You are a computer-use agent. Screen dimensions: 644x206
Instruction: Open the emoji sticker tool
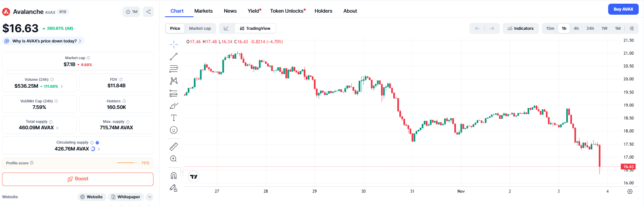pyautogui.click(x=173, y=130)
